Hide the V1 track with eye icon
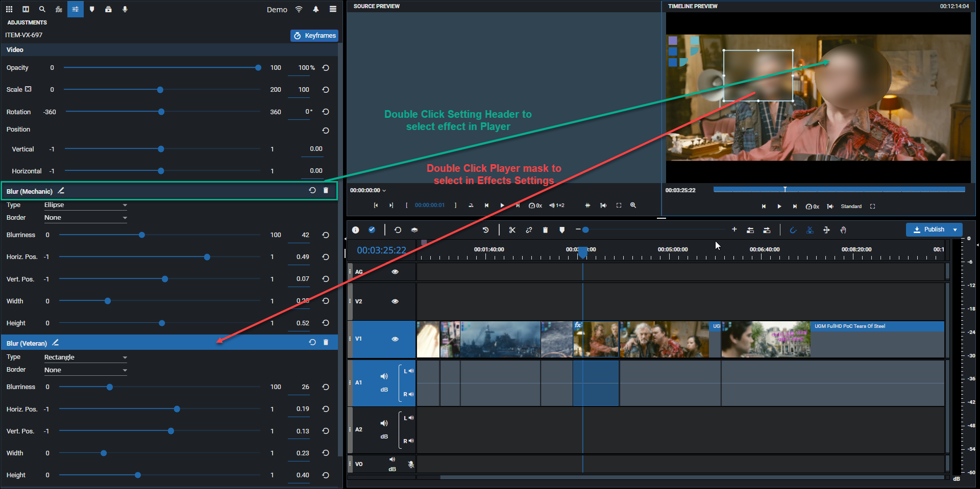The height and width of the screenshot is (489, 980). click(395, 339)
